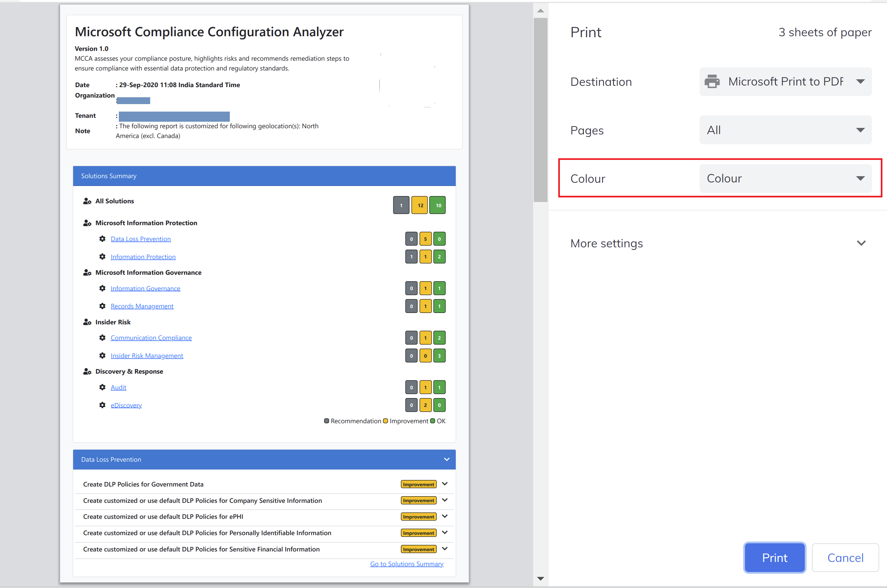Click the group icon next to All Solutions
The width and height of the screenshot is (887, 588).
[x=87, y=201]
